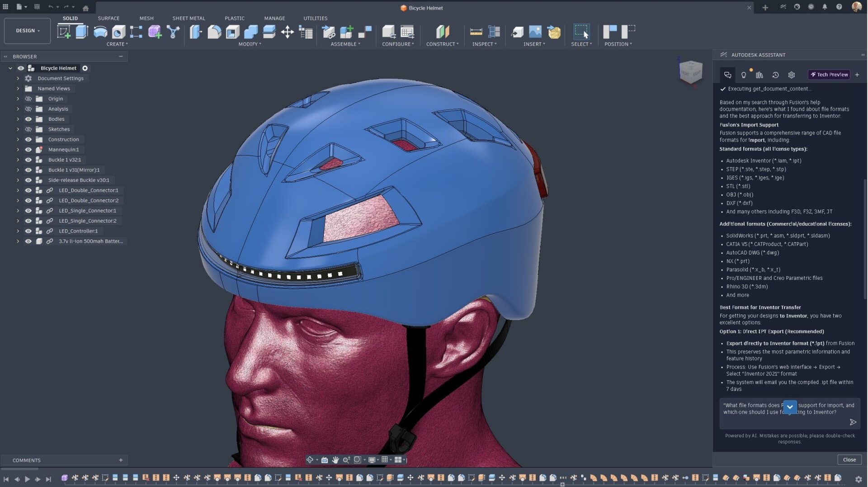The image size is (868, 487).
Task: Open the MODIFY dropdown menu
Action: coord(250,44)
